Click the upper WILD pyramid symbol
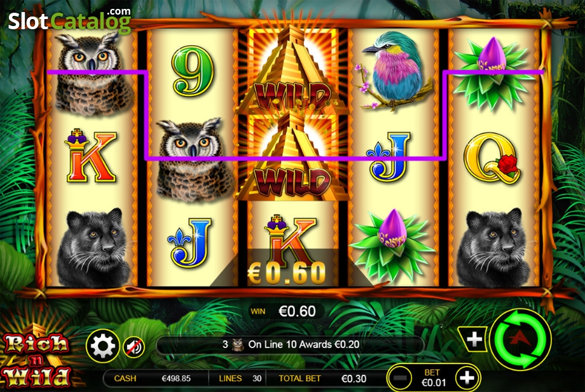Screen dimensions: 585x392 coord(292,71)
